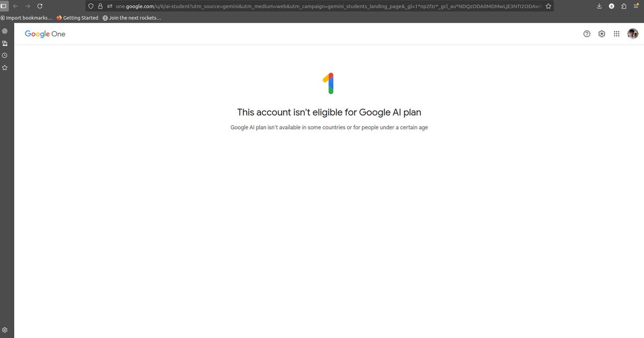
Task: Open Google account profile picture
Action: (x=633, y=34)
